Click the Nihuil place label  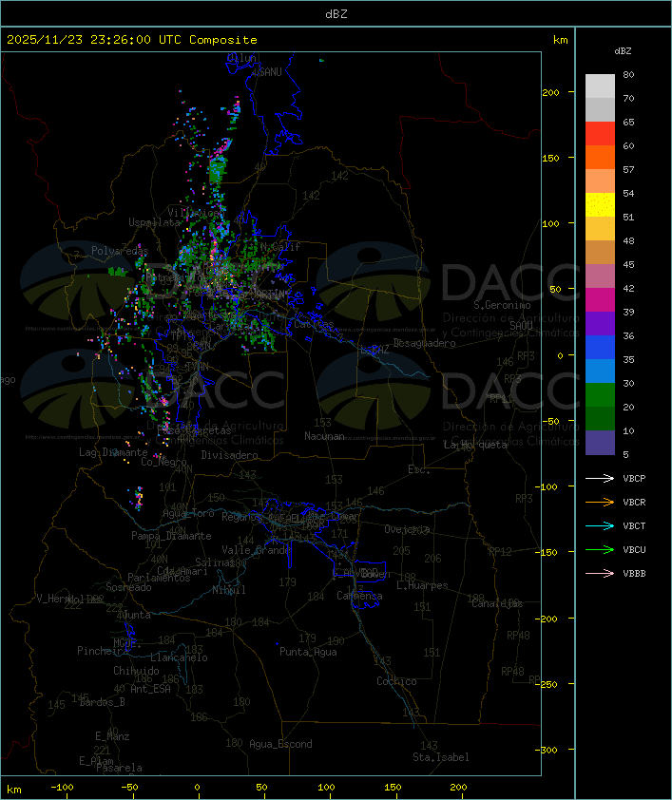coord(229,590)
